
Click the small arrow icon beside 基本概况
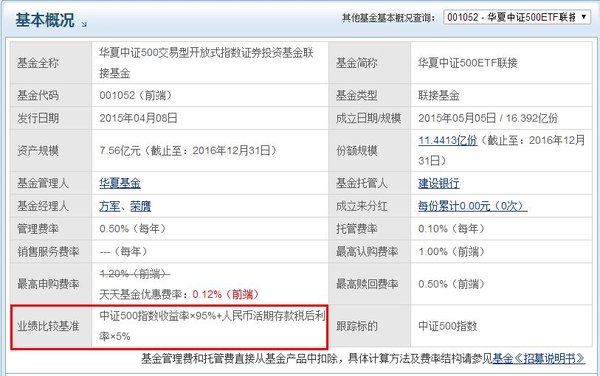pyautogui.click(x=84, y=24)
